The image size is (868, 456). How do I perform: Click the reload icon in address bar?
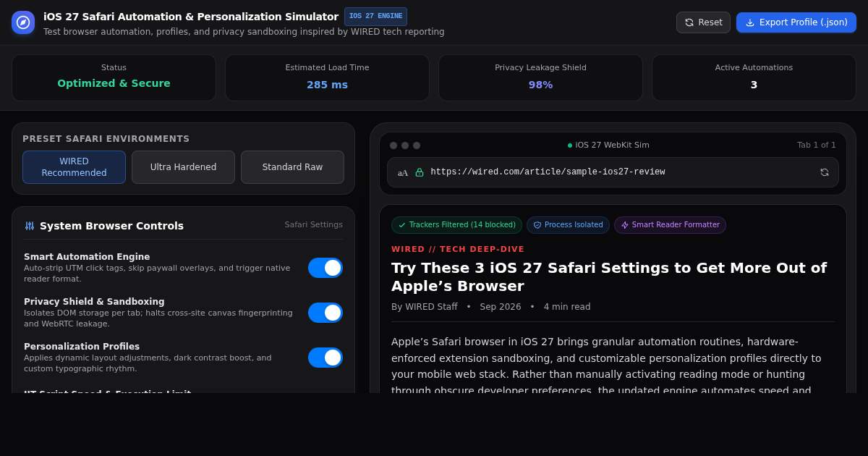coord(825,172)
